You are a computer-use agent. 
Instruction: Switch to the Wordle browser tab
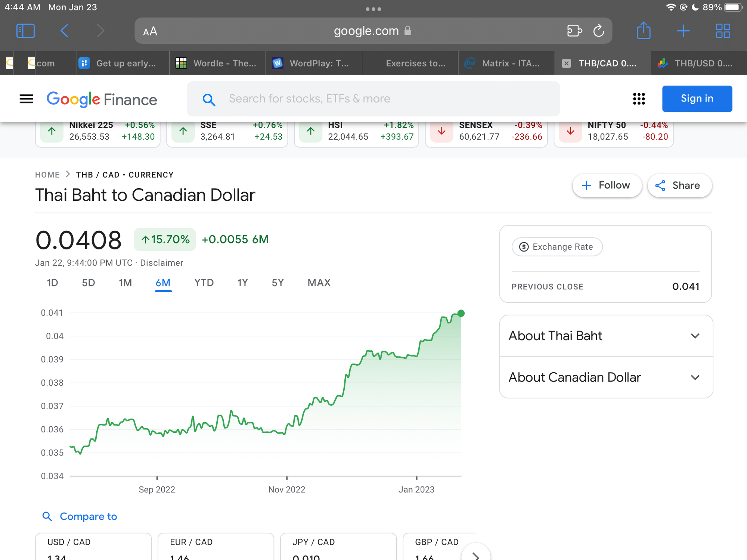(217, 63)
